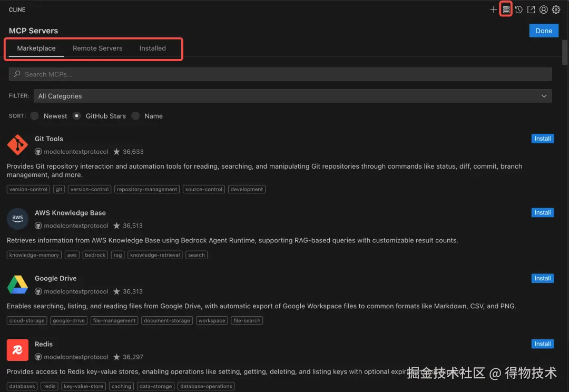Focus the Search MCPs input field
The width and height of the screenshot is (569, 392).
click(280, 74)
